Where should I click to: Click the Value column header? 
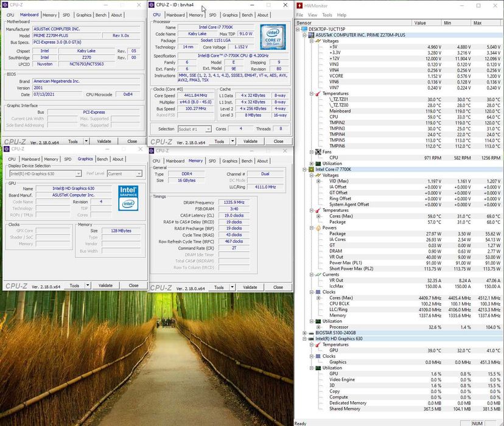[427, 23]
